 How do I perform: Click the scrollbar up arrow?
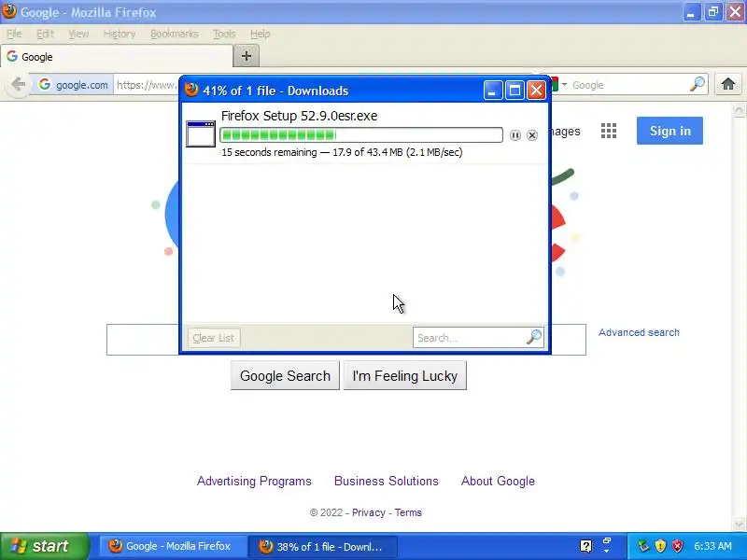(x=739, y=110)
